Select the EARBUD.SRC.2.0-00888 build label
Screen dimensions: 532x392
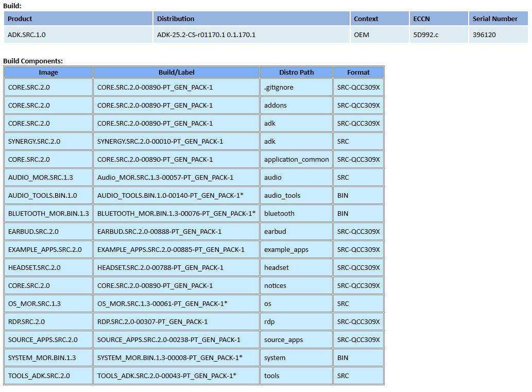[x=159, y=231]
